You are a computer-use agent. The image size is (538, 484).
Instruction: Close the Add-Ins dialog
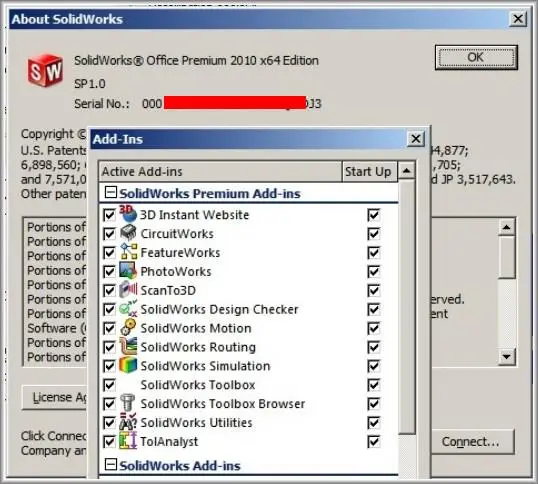[416, 139]
